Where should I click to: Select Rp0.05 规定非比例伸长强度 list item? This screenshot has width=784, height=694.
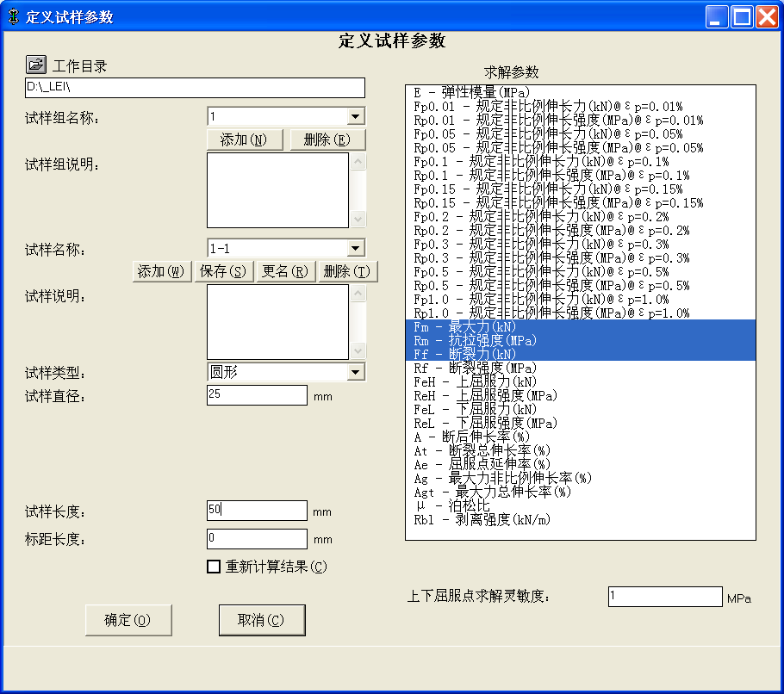pyautogui.click(x=581, y=148)
